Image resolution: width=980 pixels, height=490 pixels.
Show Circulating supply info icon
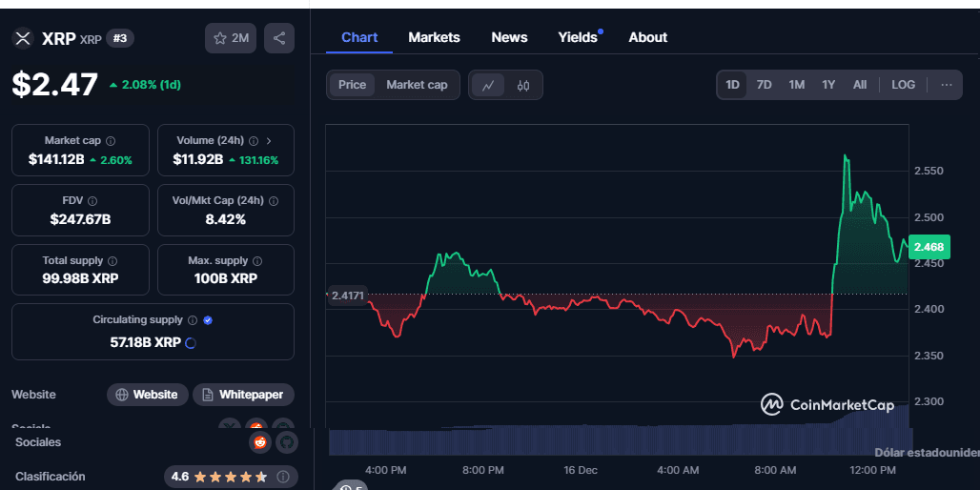[x=193, y=320]
